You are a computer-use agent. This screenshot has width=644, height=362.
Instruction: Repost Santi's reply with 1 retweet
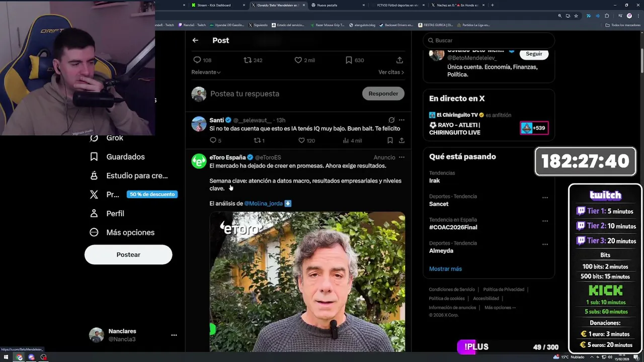(x=257, y=140)
